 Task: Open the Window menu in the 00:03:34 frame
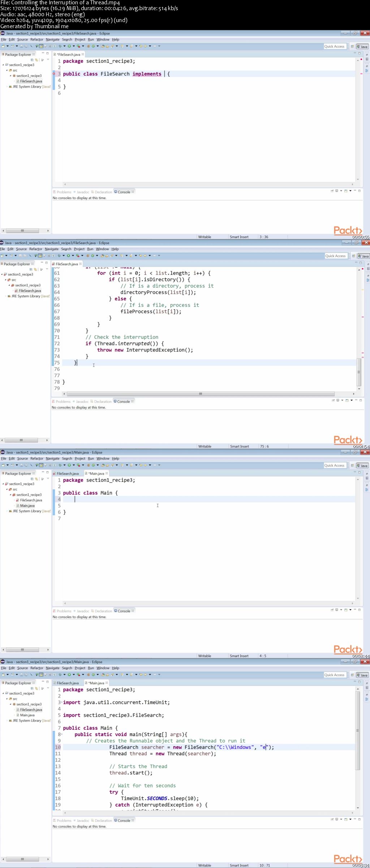[x=103, y=668]
